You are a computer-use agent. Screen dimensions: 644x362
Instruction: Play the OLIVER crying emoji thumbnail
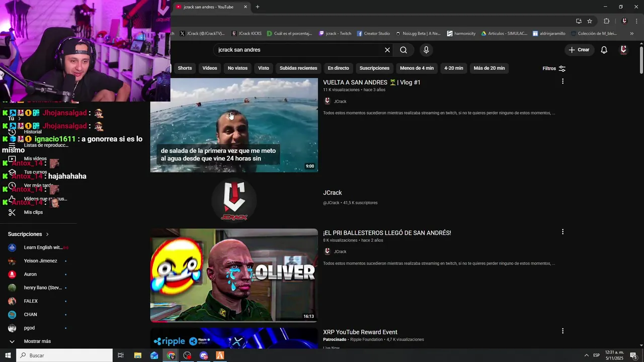234,276
